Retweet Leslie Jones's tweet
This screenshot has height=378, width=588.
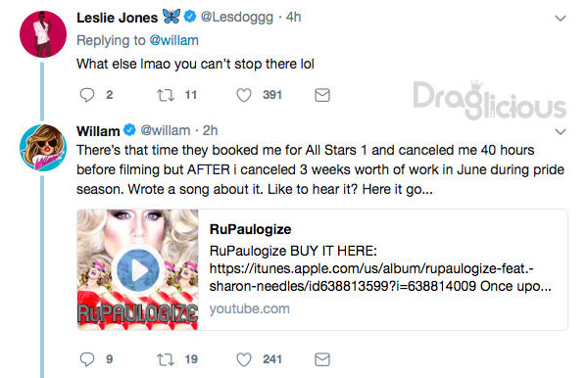click(166, 95)
